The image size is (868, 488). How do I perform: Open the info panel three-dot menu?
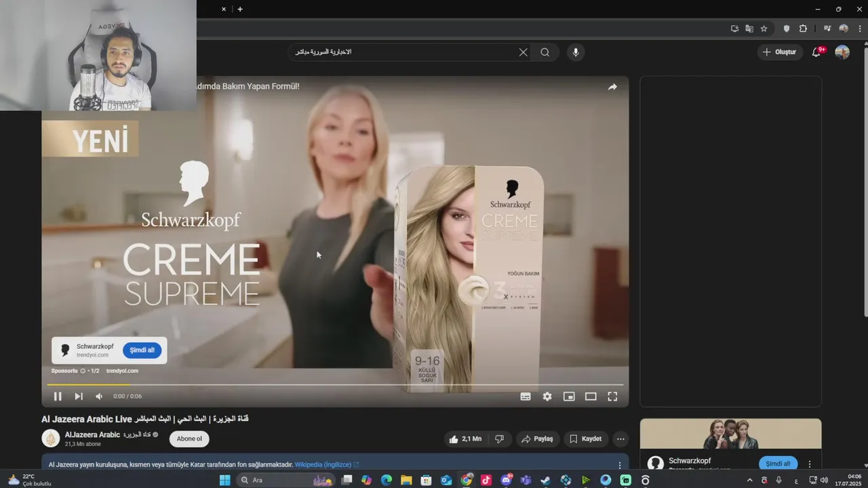619,465
